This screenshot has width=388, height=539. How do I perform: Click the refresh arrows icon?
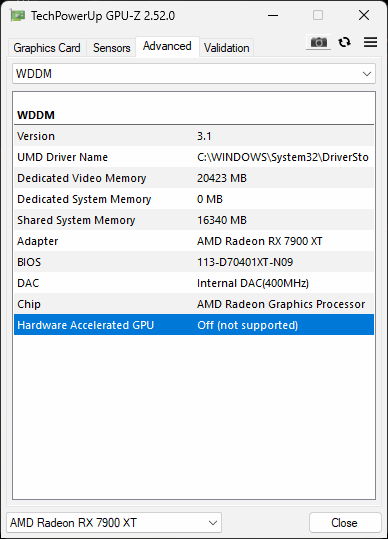coord(344,42)
